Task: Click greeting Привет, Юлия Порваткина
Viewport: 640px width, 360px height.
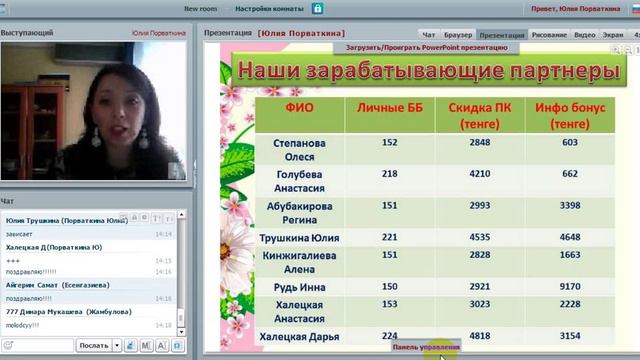Action: click(x=576, y=9)
